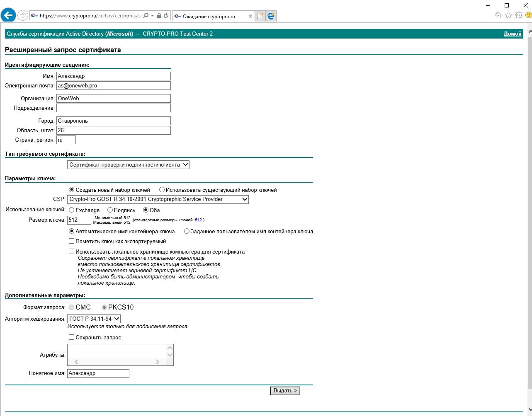This screenshot has height=416, width=532.
Task: Click the "Область, штат" field
Action: click(114, 130)
